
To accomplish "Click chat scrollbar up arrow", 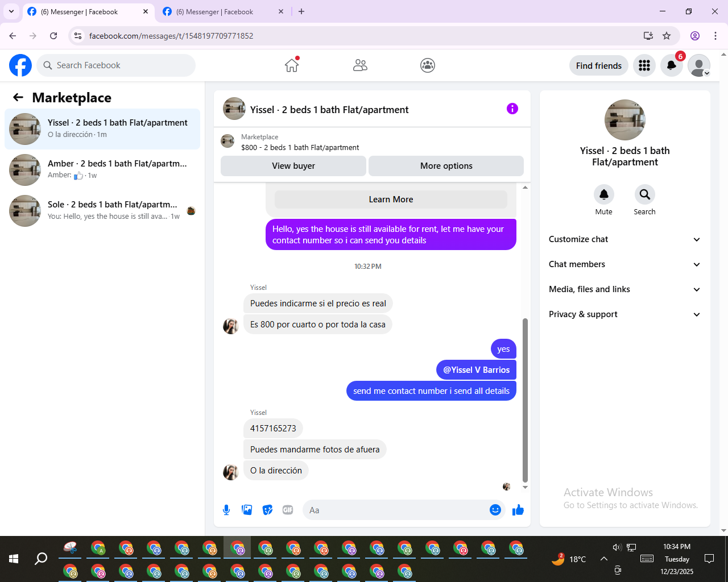I will [x=525, y=187].
